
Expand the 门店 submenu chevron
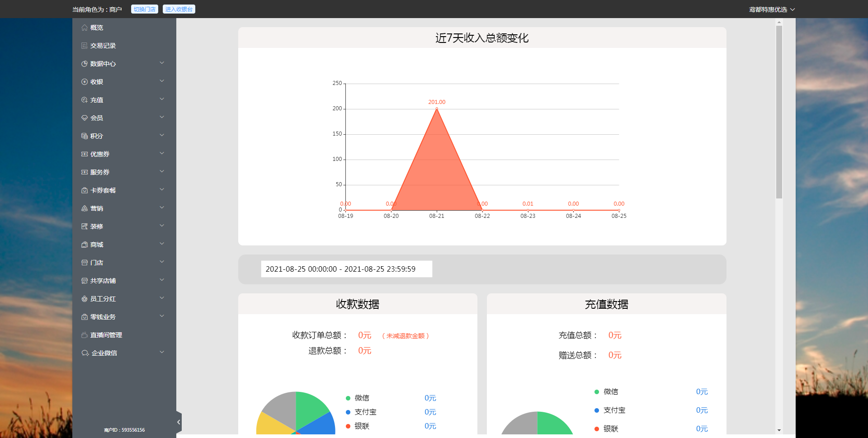(x=162, y=262)
